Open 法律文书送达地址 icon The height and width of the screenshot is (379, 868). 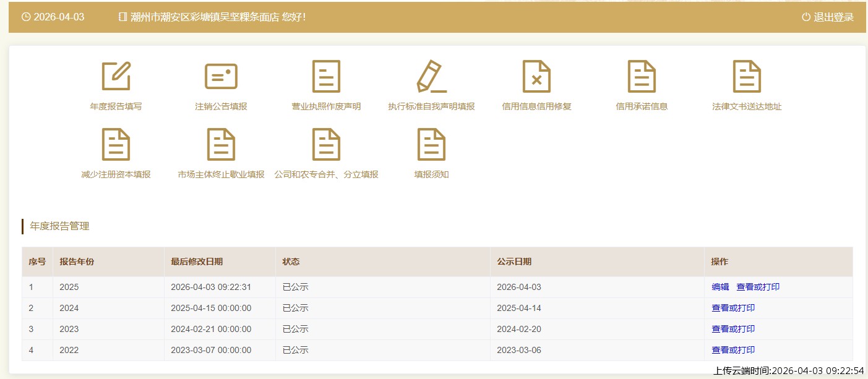pos(747,77)
